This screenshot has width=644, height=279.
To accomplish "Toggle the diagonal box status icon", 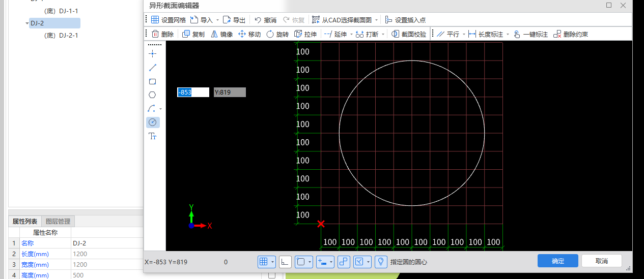I will click(359, 262).
